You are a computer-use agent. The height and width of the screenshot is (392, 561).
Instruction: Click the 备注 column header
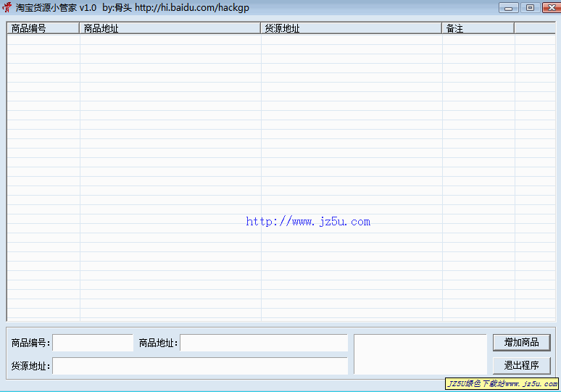[478, 28]
